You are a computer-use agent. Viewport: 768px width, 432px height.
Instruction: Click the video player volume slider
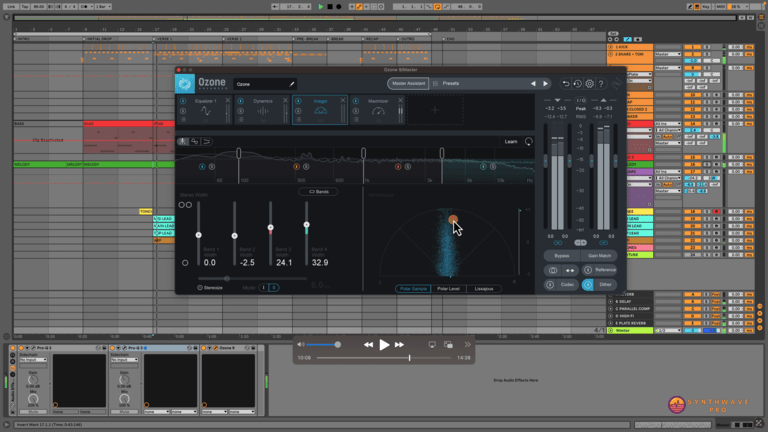(x=322, y=345)
